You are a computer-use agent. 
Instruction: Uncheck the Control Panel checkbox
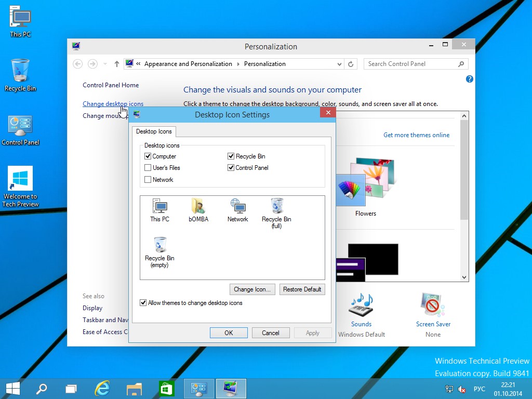(x=231, y=168)
